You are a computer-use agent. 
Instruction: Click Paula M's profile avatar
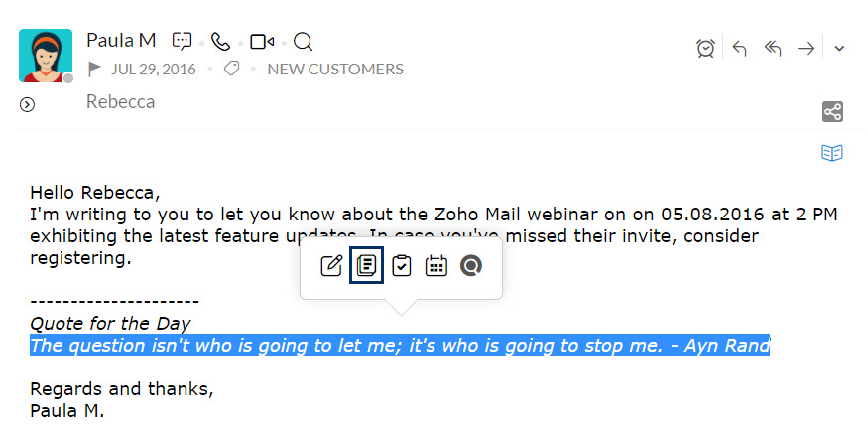(x=46, y=56)
